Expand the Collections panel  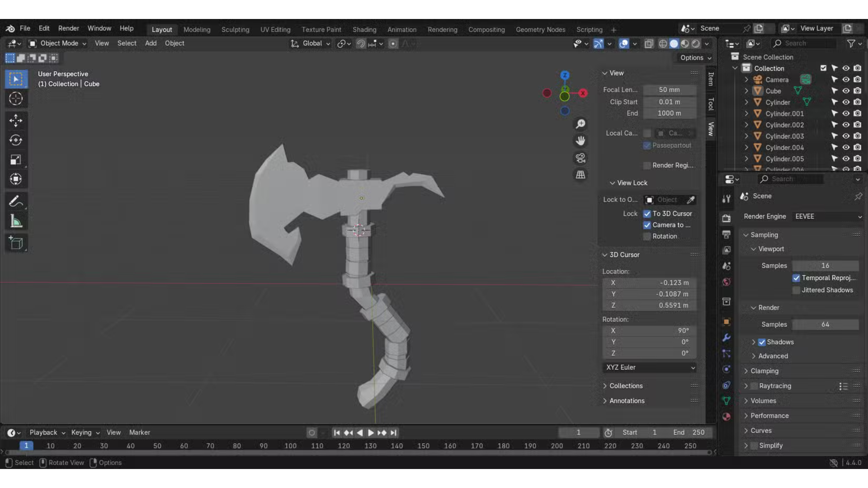click(626, 386)
